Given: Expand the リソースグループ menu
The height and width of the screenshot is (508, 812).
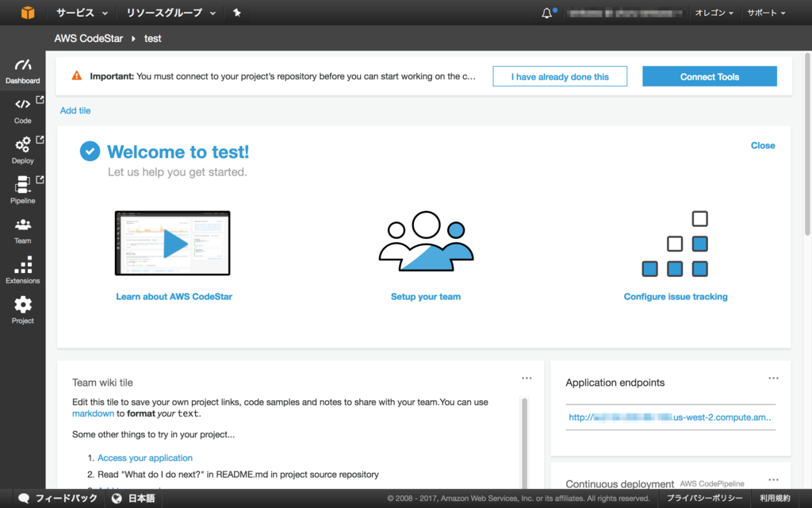Looking at the screenshot, I should tap(171, 13).
